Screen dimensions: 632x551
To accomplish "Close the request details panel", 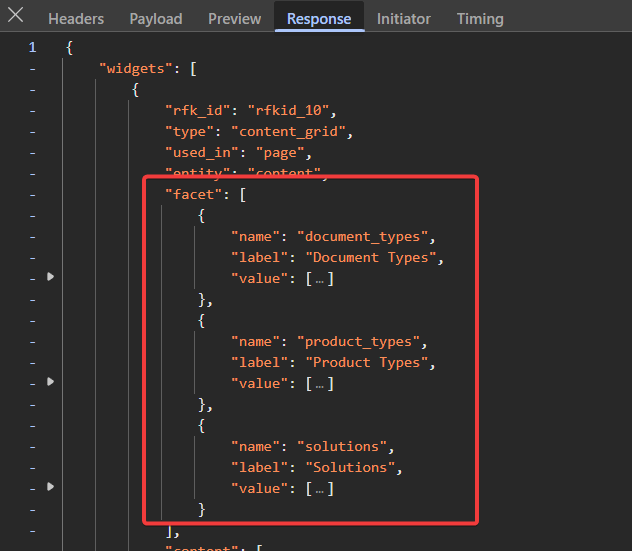I will (x=15, y=17).
